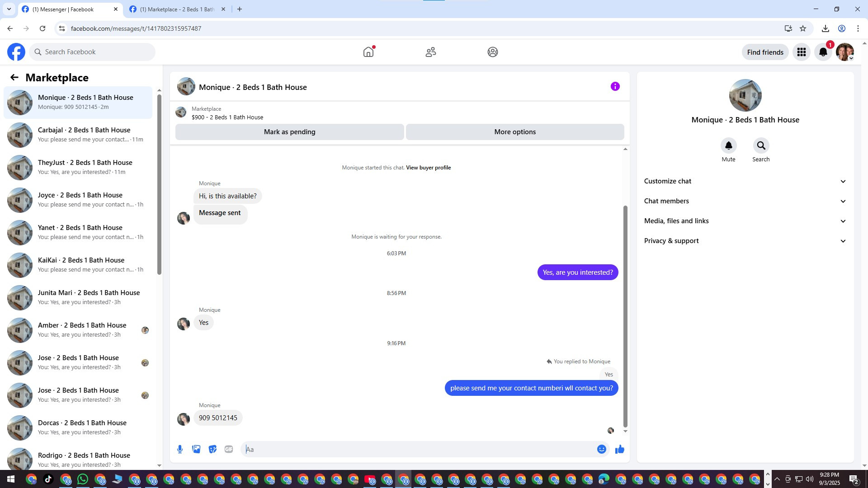Open the Groups icon in top navigation

(x=493, y=52)
